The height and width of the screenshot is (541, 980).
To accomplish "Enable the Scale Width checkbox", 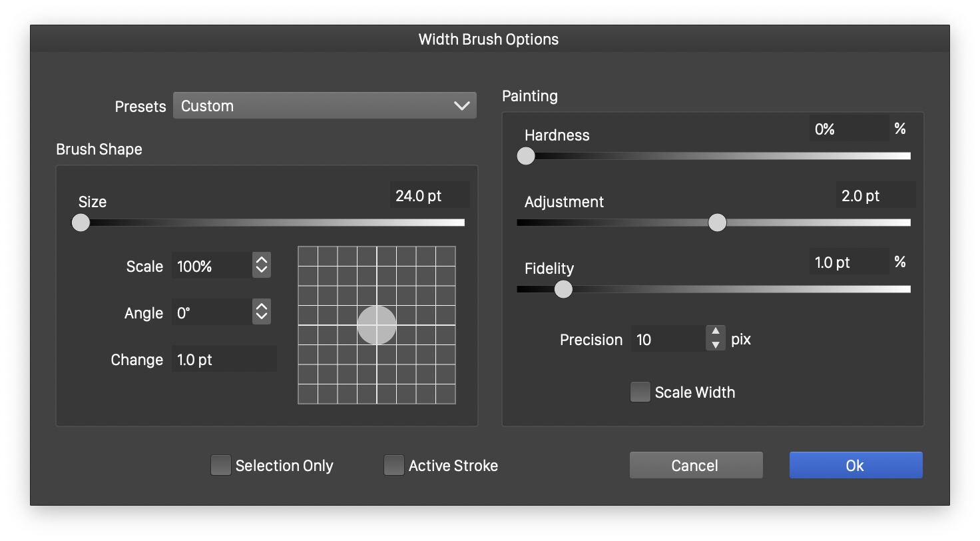I will click(x=640, y=392).
